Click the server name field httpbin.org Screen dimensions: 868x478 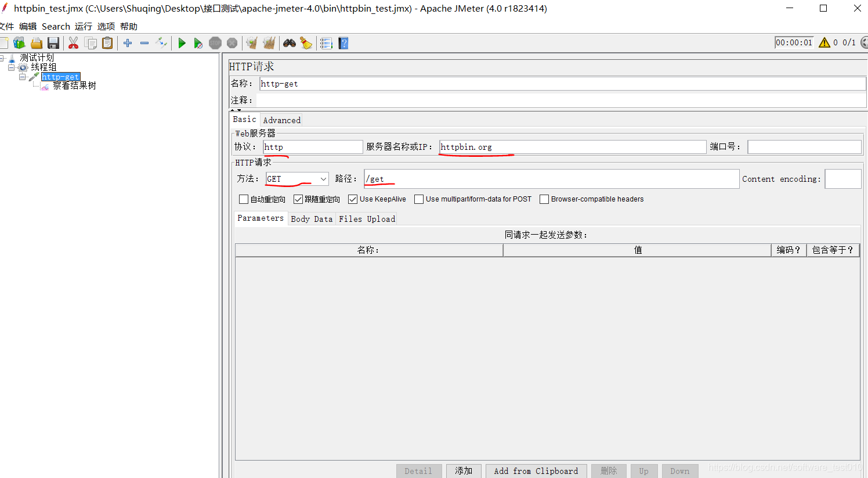click(x=573, y=147)
